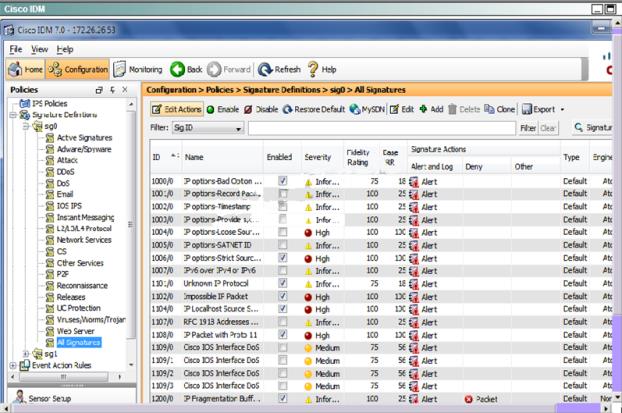Open MySDN globe icon
622x413 pixels.
pyautogui.click(x=367, y=109)
